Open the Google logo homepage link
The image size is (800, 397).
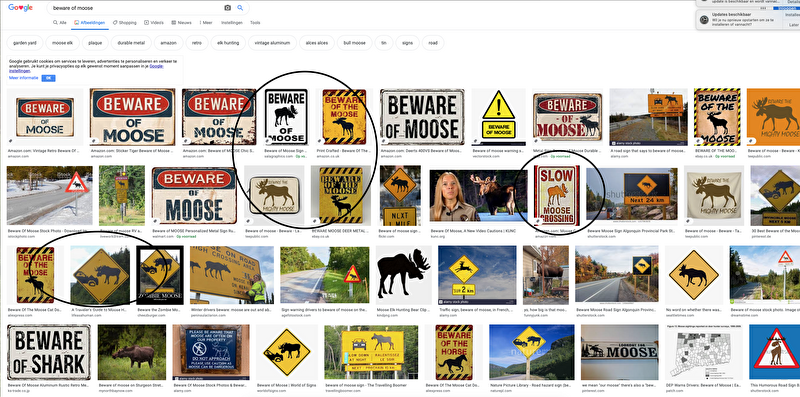[20, 8]
